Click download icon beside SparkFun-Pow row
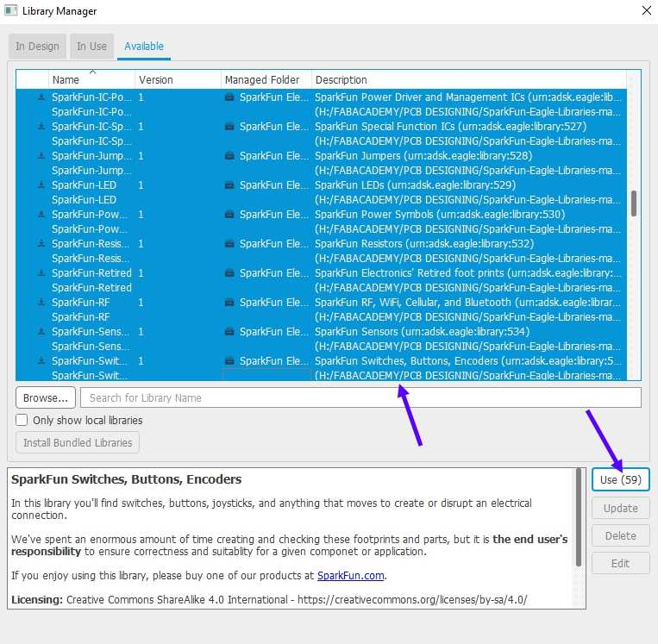The image size is (658, 644). pos(41,215)
